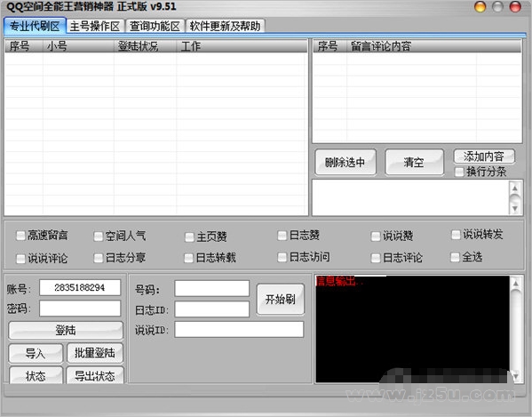This screenshot has height=417, width=532.
Task: Close the window with red button
Action: tap(515, 7)
